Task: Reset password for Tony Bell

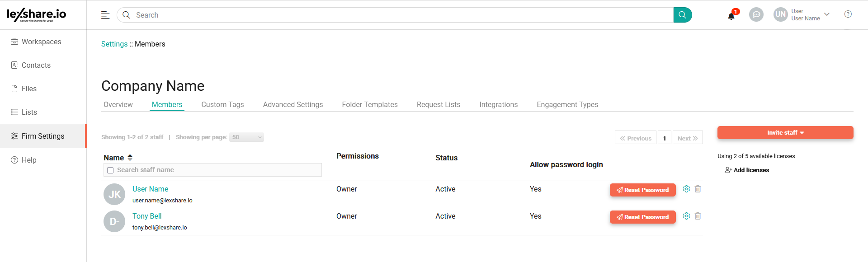Action: pos(642,217)
